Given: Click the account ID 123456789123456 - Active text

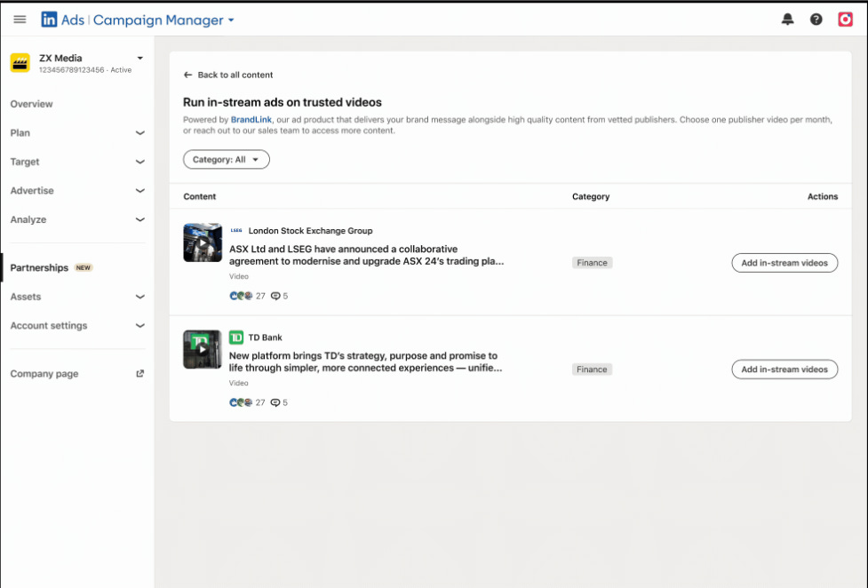Looking at the screenshot, I should click(85, 70).
